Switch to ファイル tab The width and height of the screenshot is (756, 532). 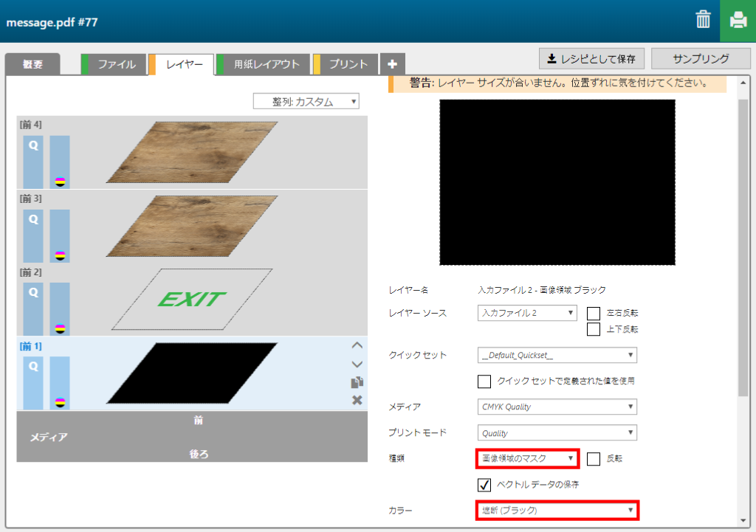point(114,64)
